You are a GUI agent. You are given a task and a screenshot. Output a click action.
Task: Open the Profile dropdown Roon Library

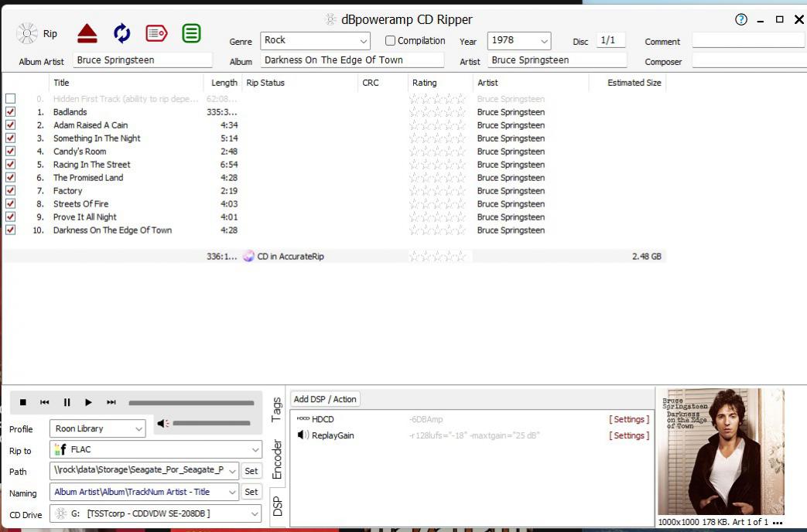(x=138, y=428)
